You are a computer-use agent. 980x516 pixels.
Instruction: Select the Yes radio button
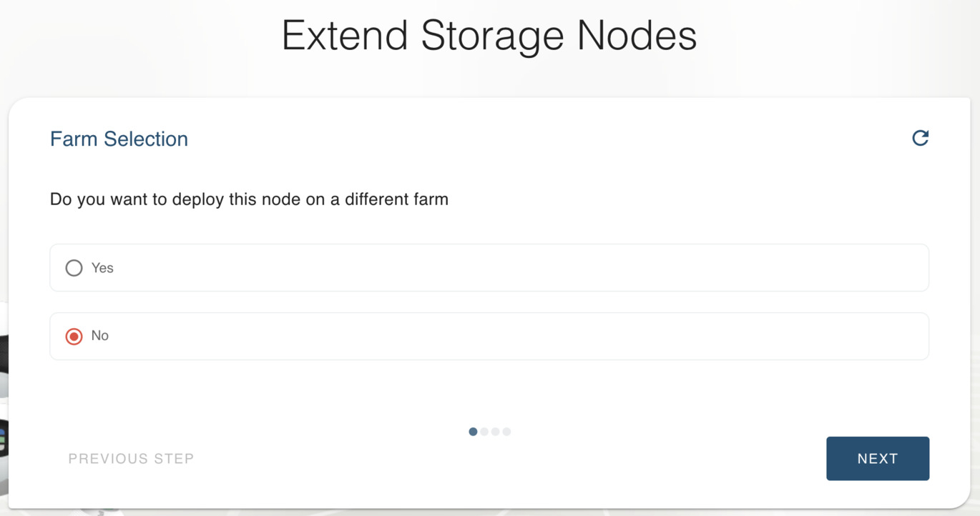[74, 268]
